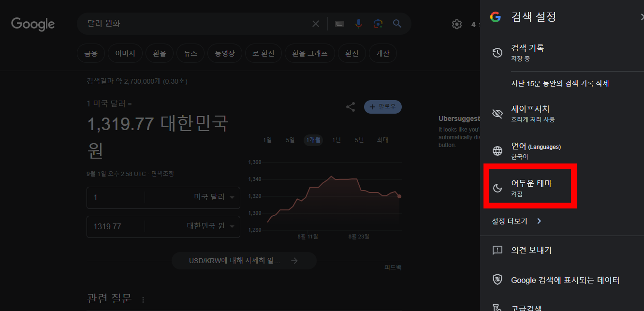Click the 면책조항 link

tap(162, 174)
